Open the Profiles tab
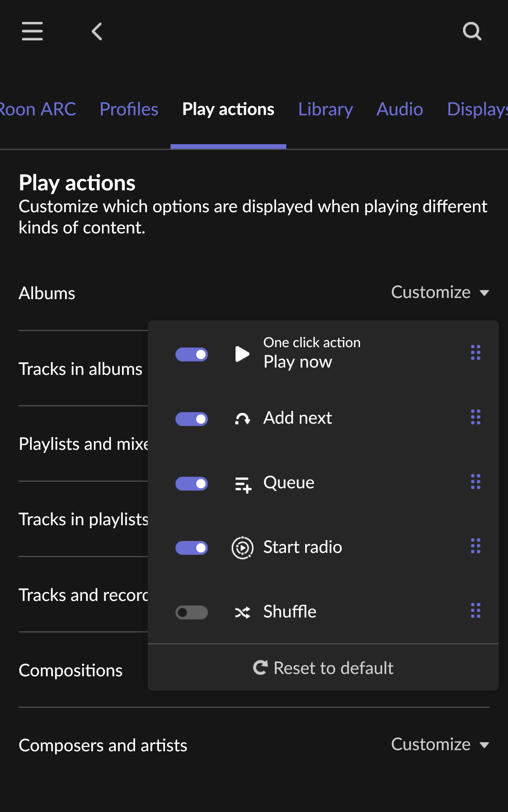Screen dimensions: 508x812 click(x=129, y=109)
